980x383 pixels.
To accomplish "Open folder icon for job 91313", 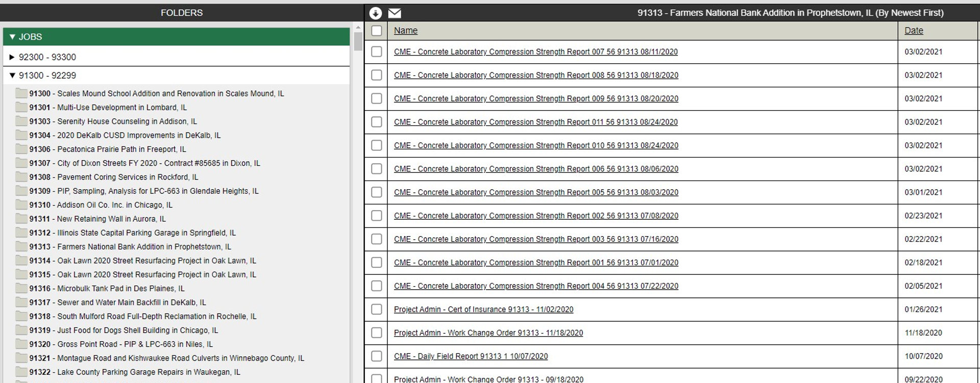I will point(21,247).
